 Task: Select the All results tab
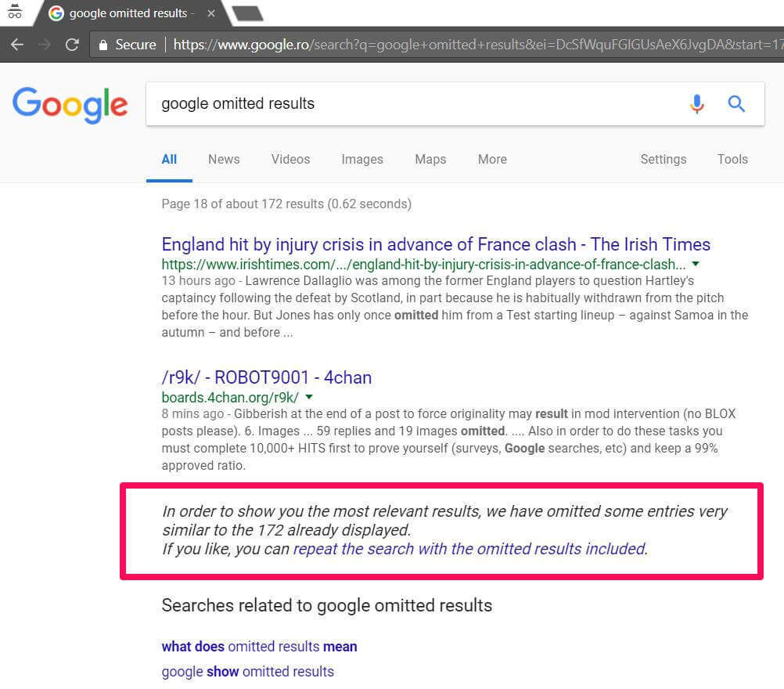tap(169, 159)
